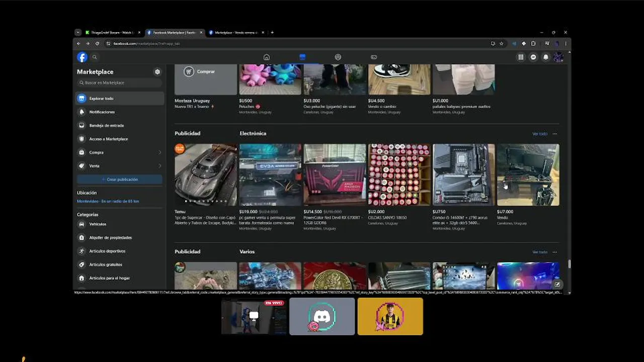Click the Electrónica section heading
Image resolution: width=644 pixels, height=362 pixels.
[253, 134]
